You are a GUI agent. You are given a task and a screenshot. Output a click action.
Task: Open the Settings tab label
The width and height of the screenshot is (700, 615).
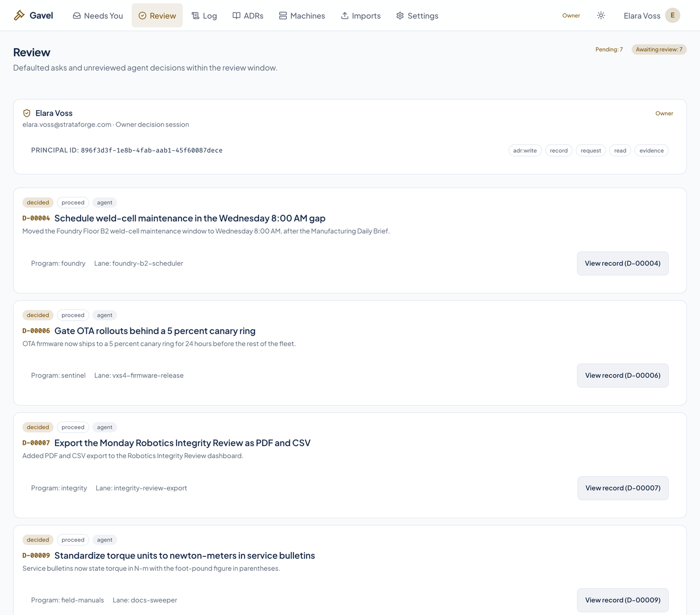(x=423, y=16)
